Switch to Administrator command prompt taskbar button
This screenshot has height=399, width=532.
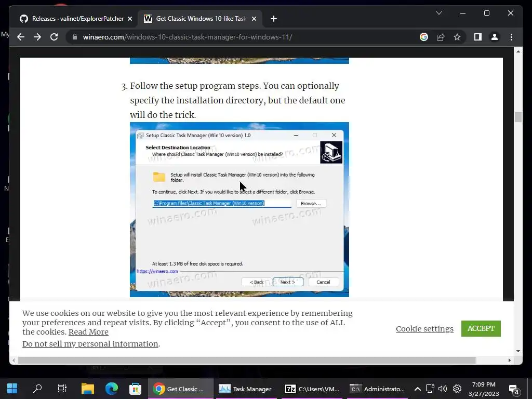click(377, 389)
